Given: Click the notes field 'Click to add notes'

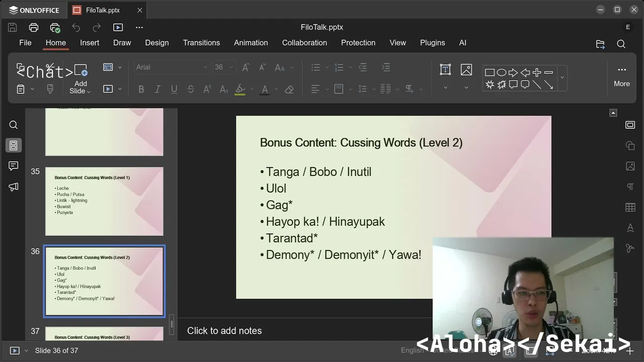Looking at the screenshot, I should point(224,331).
